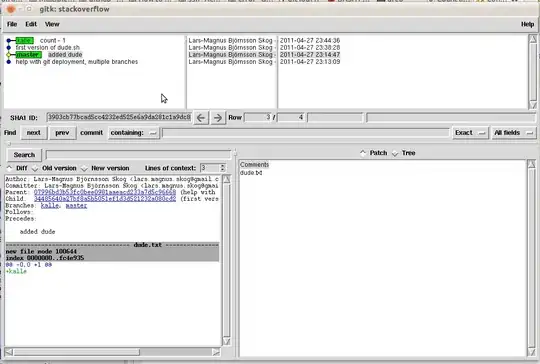Screen dimensions: 540x364
Task: Open the Exact match dropdown
Action: [x=470, y=133]
